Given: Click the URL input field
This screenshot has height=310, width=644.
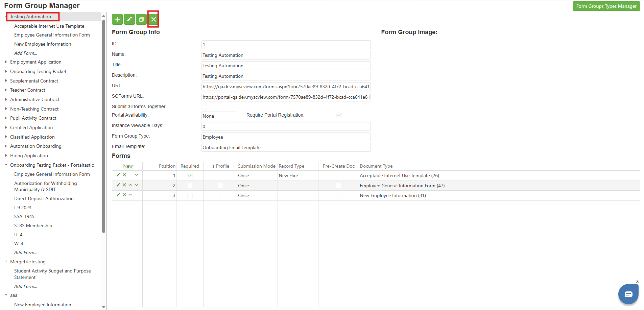Looking at the screenshot, I should [x=286, y=87].
